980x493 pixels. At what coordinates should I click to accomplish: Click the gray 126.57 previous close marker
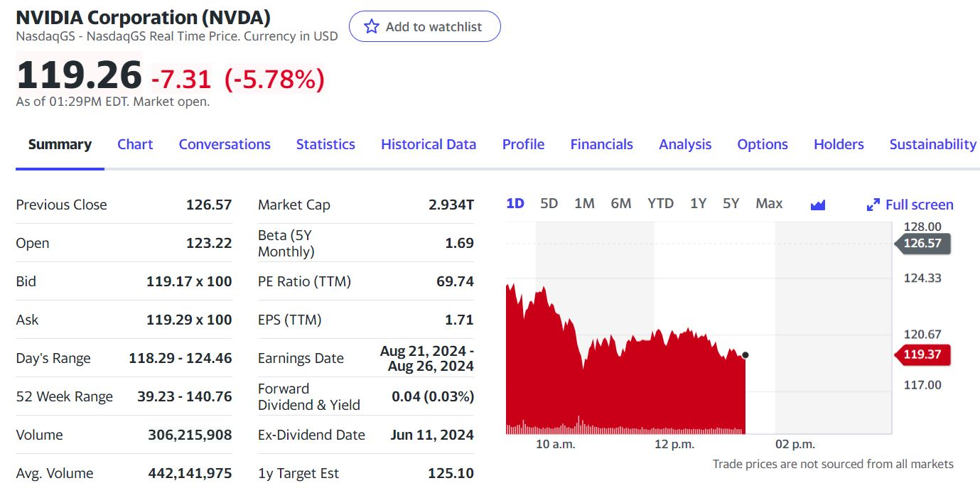(x=922, y=244)
